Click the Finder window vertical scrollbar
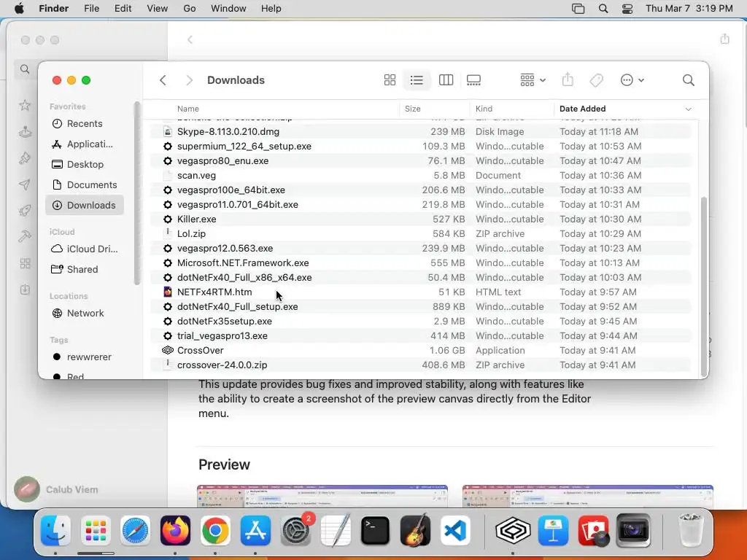 (703, 286)
